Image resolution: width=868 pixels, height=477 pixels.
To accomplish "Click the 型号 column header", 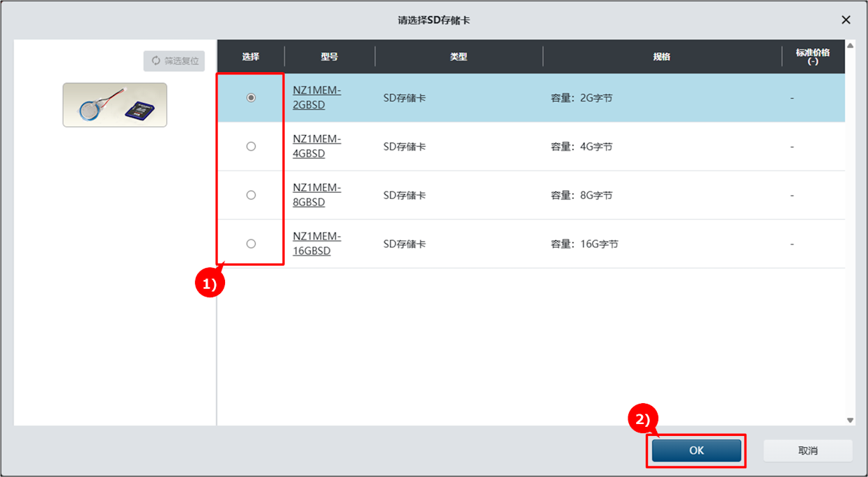I will tap(330, 57).
